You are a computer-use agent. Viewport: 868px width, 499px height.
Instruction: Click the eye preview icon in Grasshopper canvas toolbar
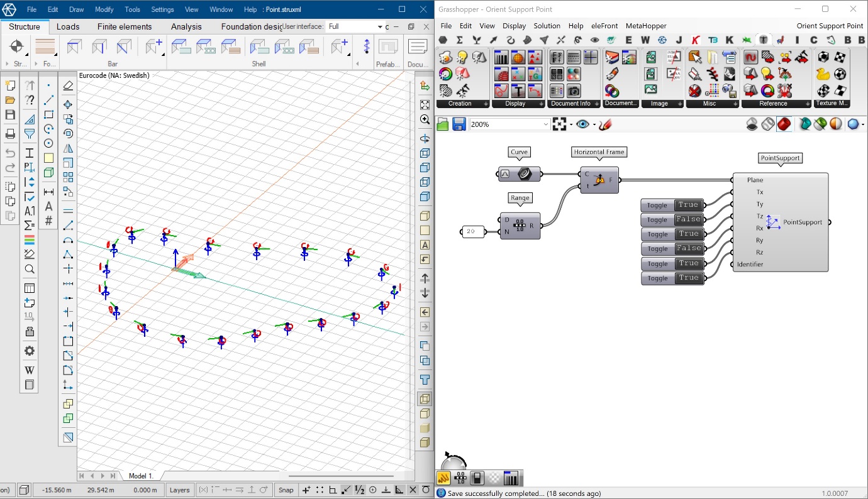tap(582, 124)
